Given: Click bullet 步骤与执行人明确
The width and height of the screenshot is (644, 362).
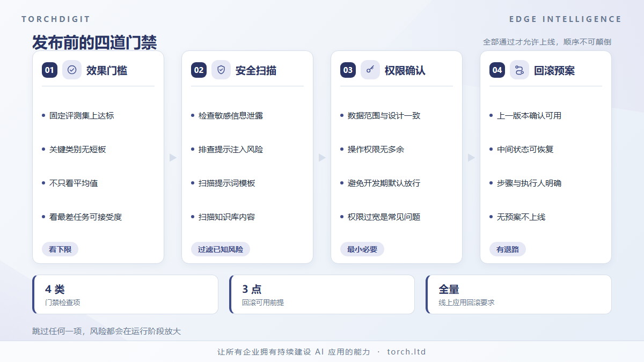Looking at the screenshot, I should pyautogui.click(x=529, y=183).
